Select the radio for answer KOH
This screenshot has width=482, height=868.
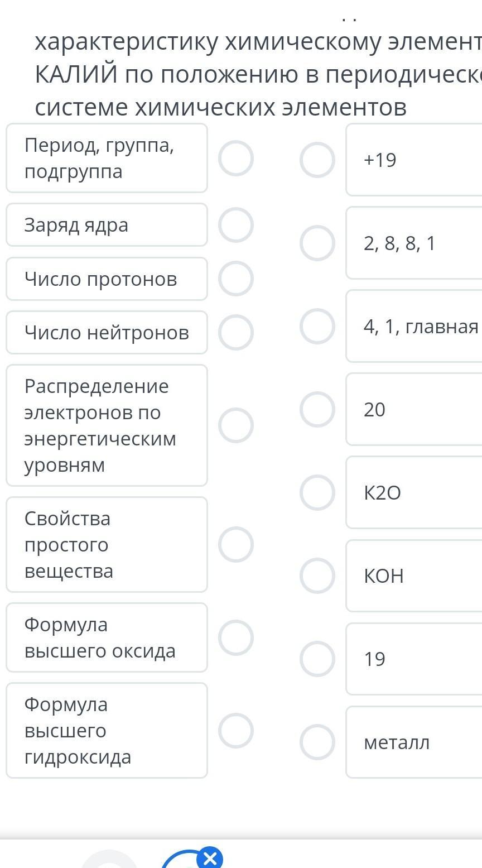(317, 576)
